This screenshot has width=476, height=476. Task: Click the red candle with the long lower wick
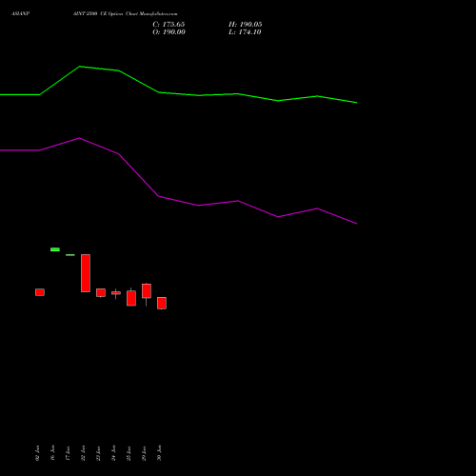147,291
